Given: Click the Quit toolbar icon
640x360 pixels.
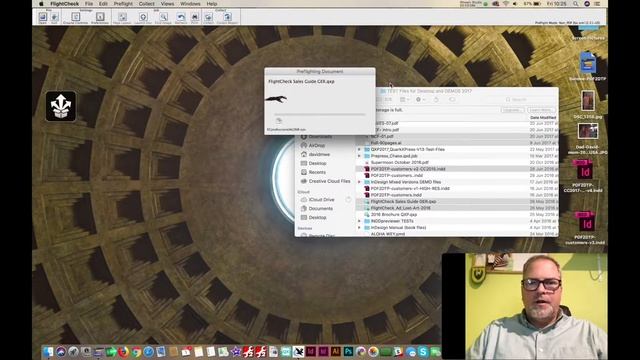Looking at the screenshot, I should tap(54, 17).
